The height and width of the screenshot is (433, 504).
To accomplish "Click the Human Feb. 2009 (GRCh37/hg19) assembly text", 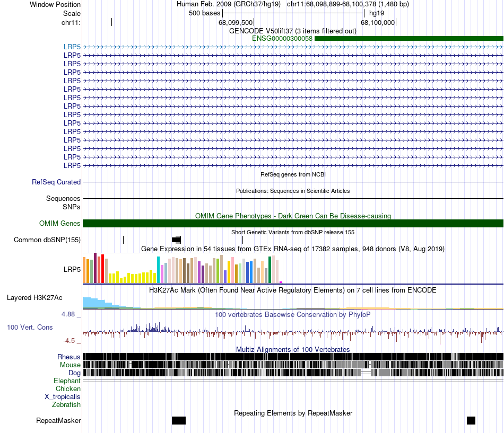I will [229, 4].
